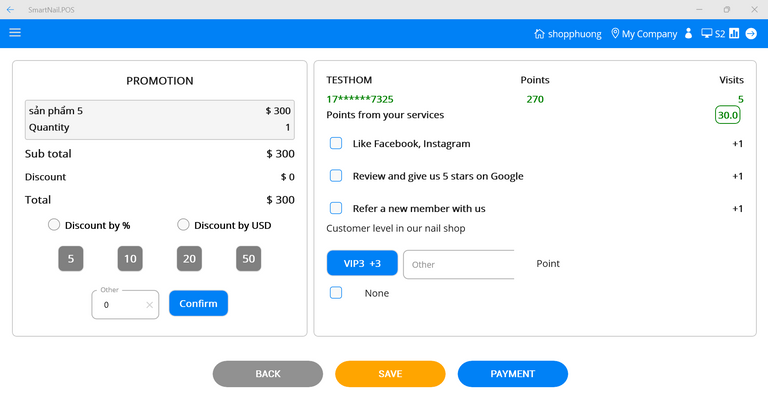Click the Other points input field
This screenshot has width=768, height=404.
pyautogui.click(x=457, y=264)
